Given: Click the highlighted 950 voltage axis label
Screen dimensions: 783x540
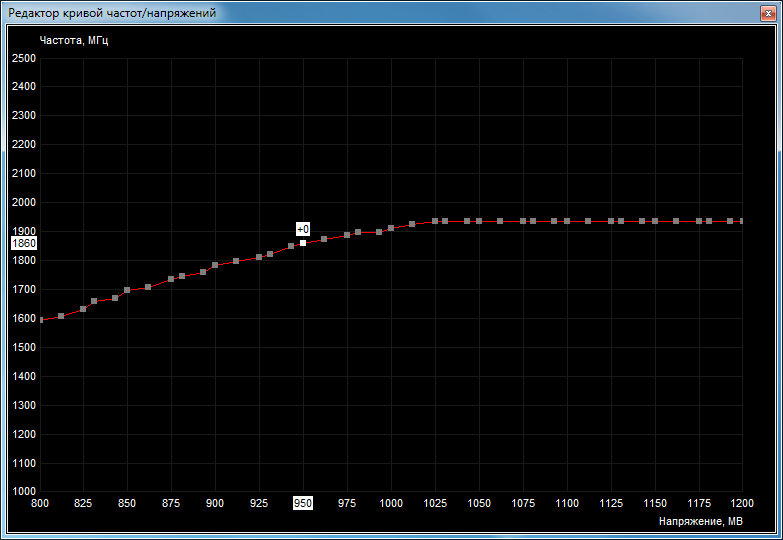Looking at the screenshot, I should pos(303,502).
